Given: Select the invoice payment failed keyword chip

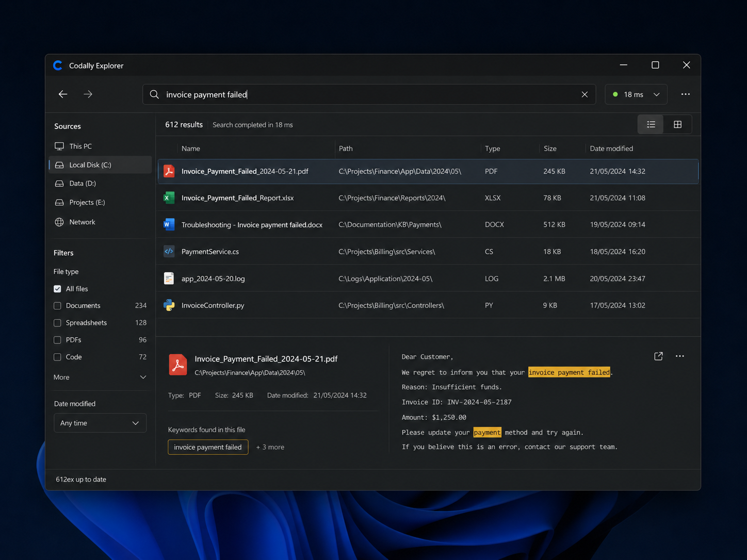Looking at the screenshot, I should pos(208,447).
